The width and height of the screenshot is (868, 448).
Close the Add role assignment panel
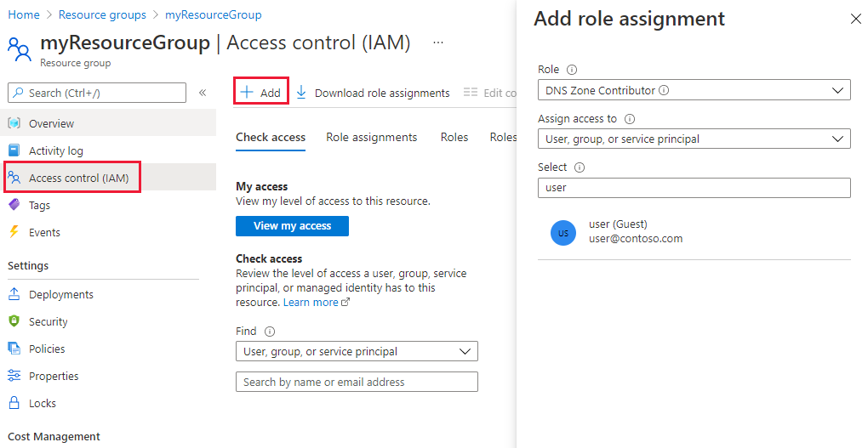855,18
